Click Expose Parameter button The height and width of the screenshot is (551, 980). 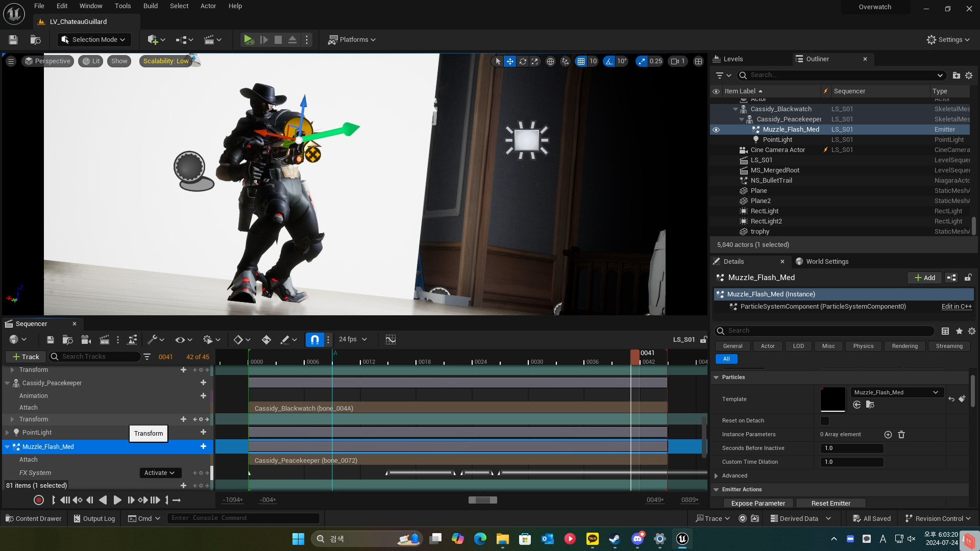coord(758,504)
